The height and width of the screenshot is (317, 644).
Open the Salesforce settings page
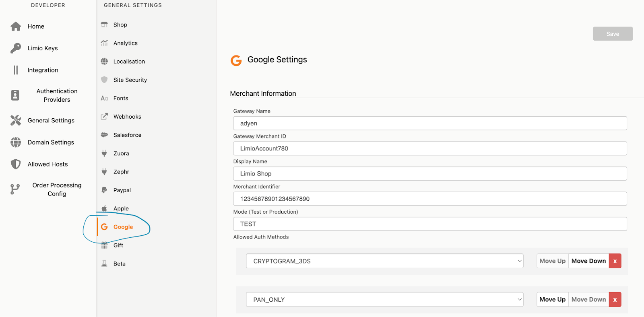click(x=127, y=135)
